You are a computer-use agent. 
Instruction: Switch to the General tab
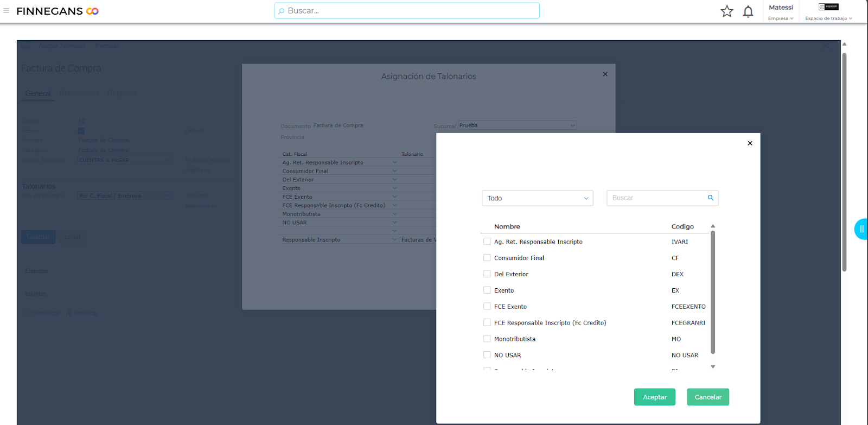[38, 93]
